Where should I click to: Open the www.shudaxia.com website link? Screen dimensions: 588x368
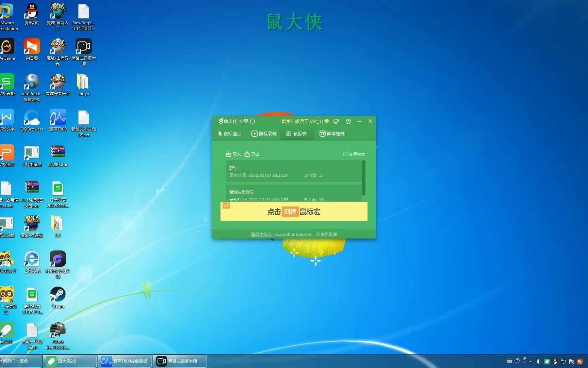[294, 234]
